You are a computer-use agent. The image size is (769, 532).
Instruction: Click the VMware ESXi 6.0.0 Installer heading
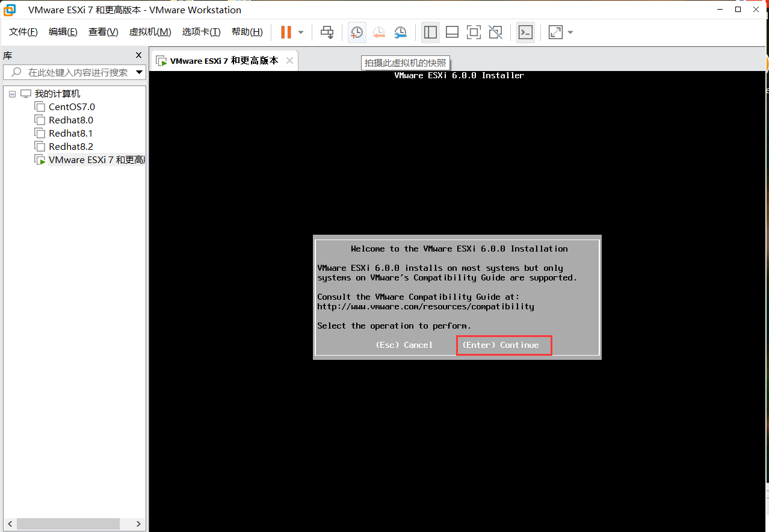click(459, 75)
